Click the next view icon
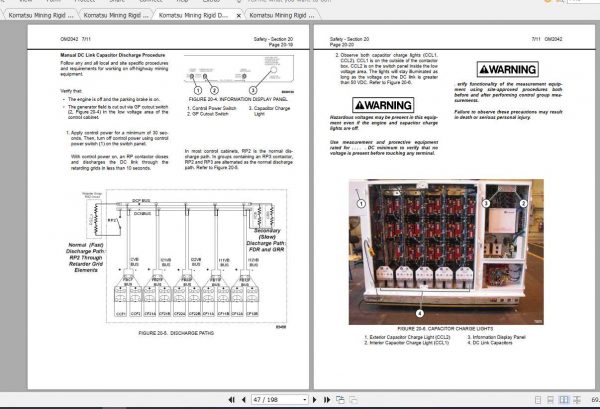This screenshot has height=409, width=600. (353, 400)
